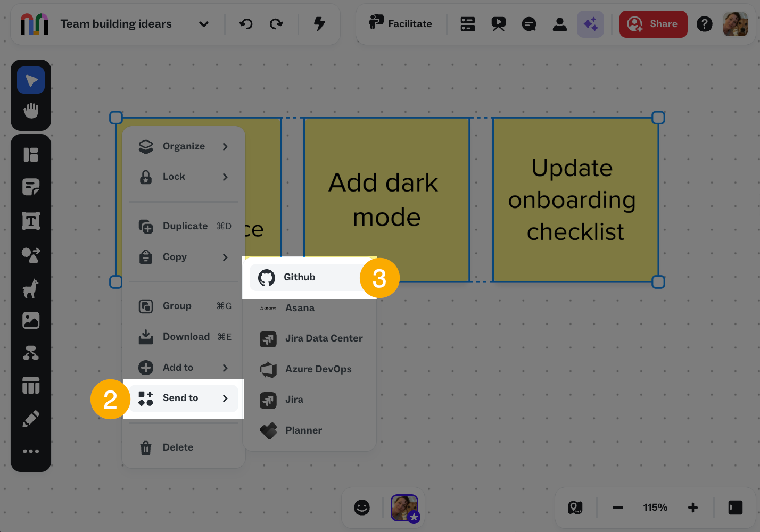Choose Download from the context menu
This screenshot has width=760, height=532.
(184, 337)
